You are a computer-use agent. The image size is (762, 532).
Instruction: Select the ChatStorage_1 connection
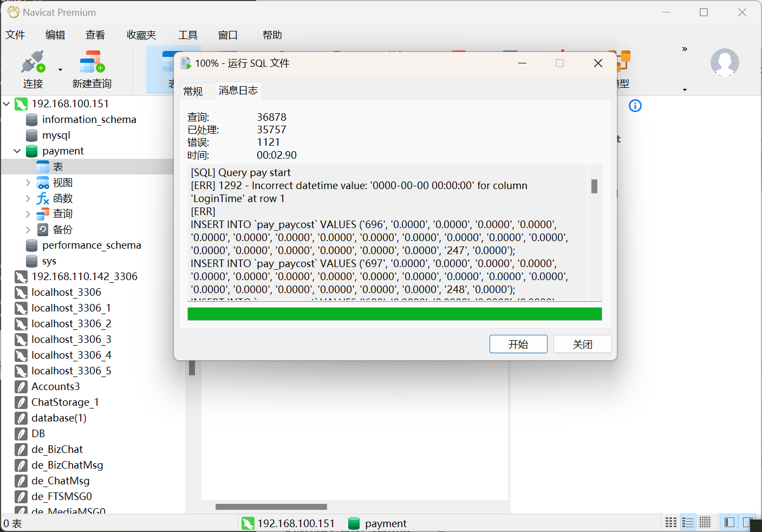pyautogui.click(x=65, y=403)
